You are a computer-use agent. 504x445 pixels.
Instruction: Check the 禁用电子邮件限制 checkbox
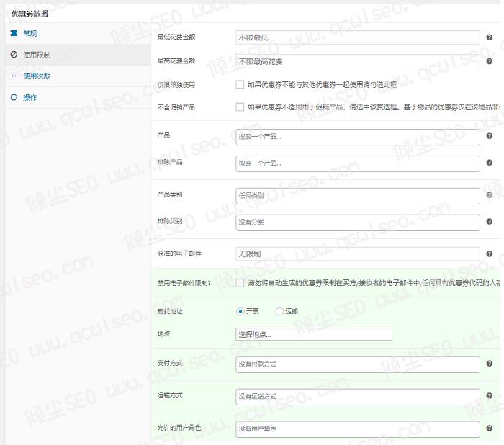click(x=240, y=283)
